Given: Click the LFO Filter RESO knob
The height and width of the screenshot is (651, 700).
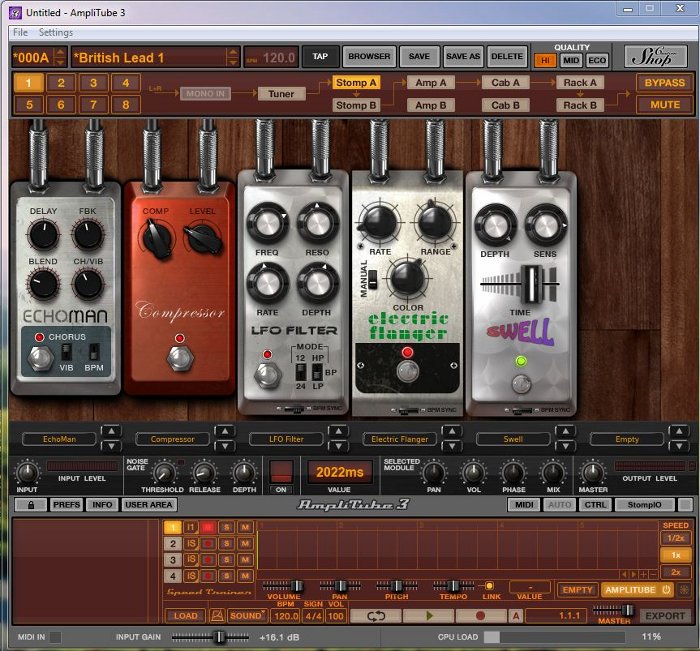Looking at the screenshot, I should [x=317, y=223].
